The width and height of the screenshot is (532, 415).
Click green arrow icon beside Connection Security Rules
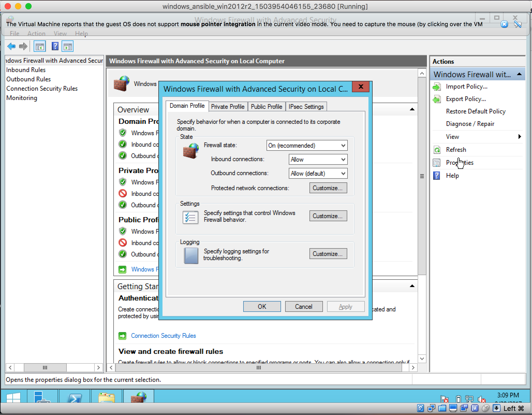tap(122, 336)
